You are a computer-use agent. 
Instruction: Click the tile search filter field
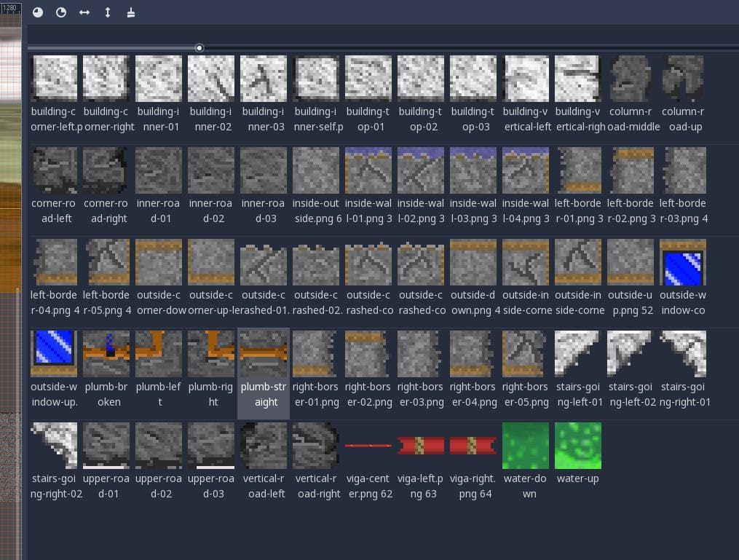click(x=383, y=34)
